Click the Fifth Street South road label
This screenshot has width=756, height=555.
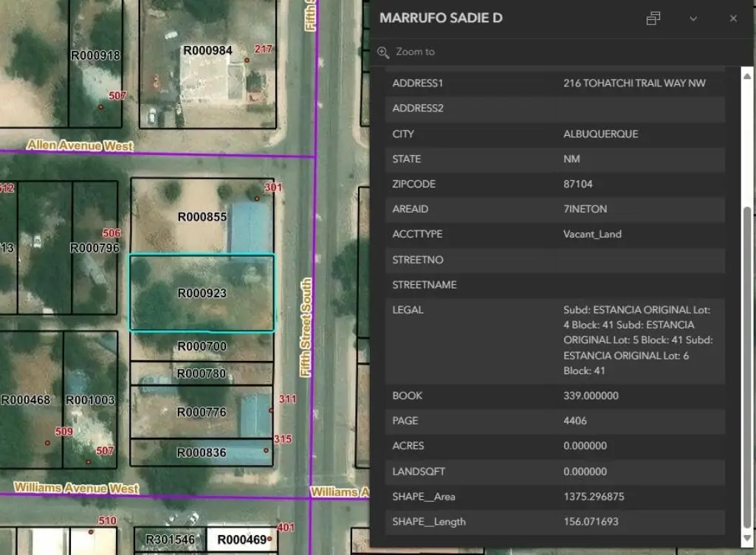tap(306, 328)
